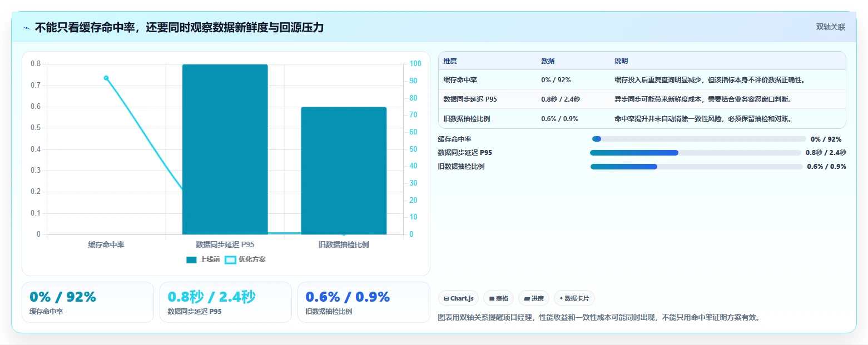Click the 缓存命中率 progress bar
This screenshot has height=345, width=868.
pyautogui.click(x=699, y=139)
